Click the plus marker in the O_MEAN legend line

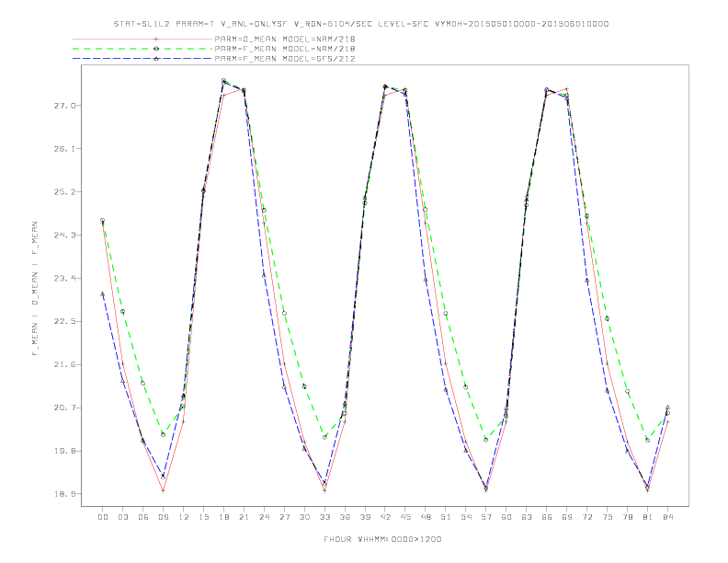(156, 39)
